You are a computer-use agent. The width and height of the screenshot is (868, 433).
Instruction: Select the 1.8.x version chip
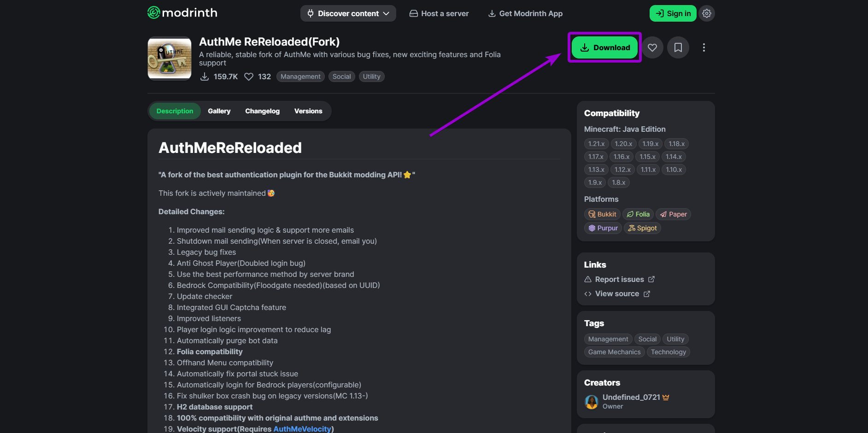click(x=619, y=182)
